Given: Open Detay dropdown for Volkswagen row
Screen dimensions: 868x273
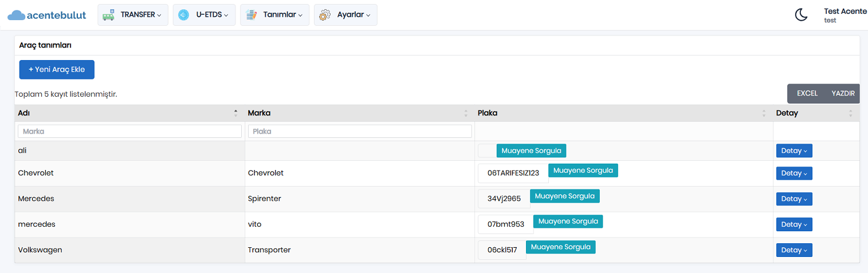Looking at the screenshot, I should click(x=794, y=250).
